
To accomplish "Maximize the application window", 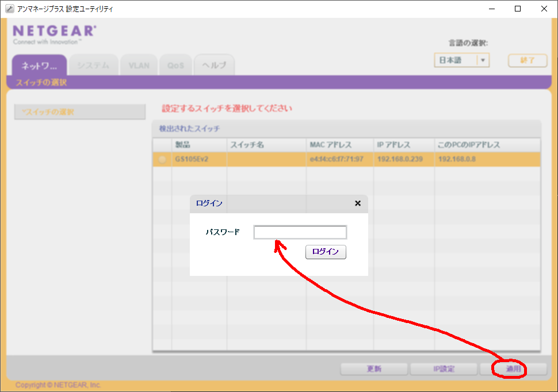I will (517, 9).
